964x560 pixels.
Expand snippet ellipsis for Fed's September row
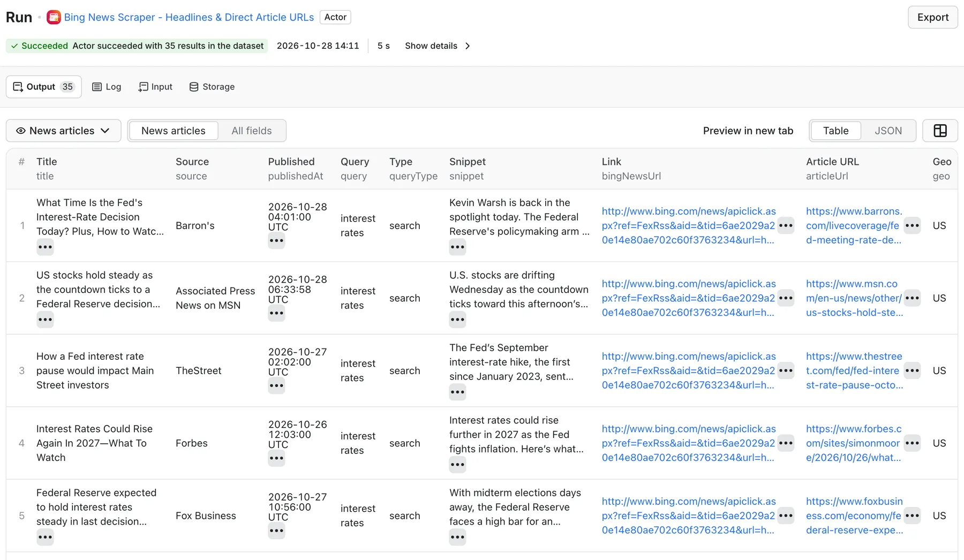tap(457, 392)
